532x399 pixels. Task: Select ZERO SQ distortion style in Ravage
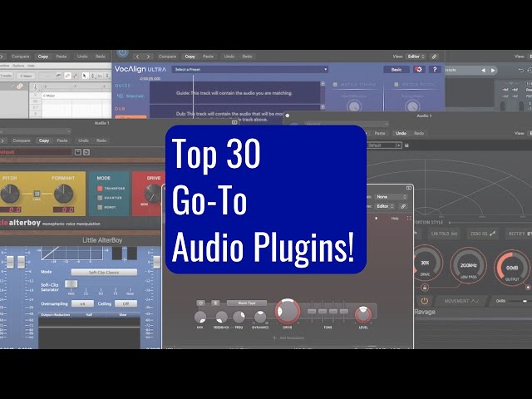pos(483,234)
